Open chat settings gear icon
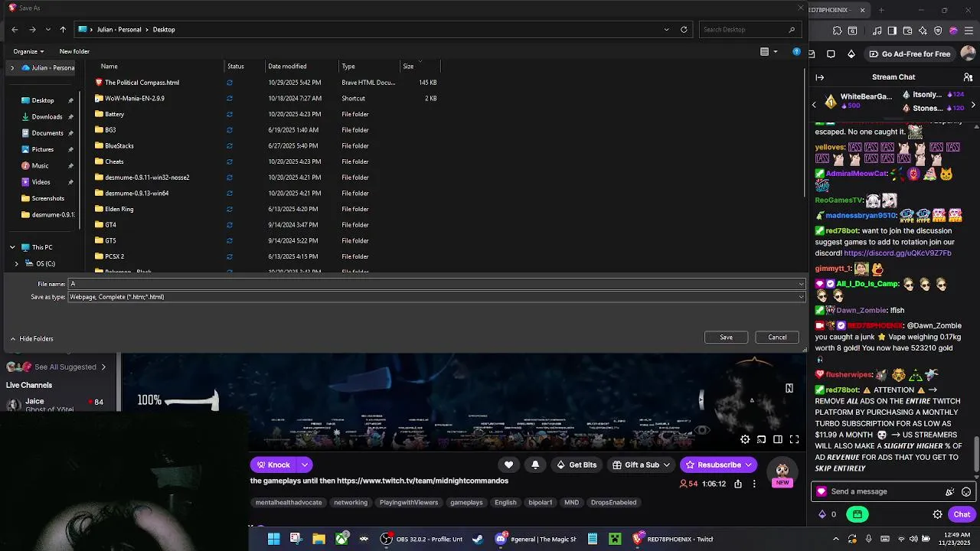This screenshot has width=980, height=551. tap(937, 514)
